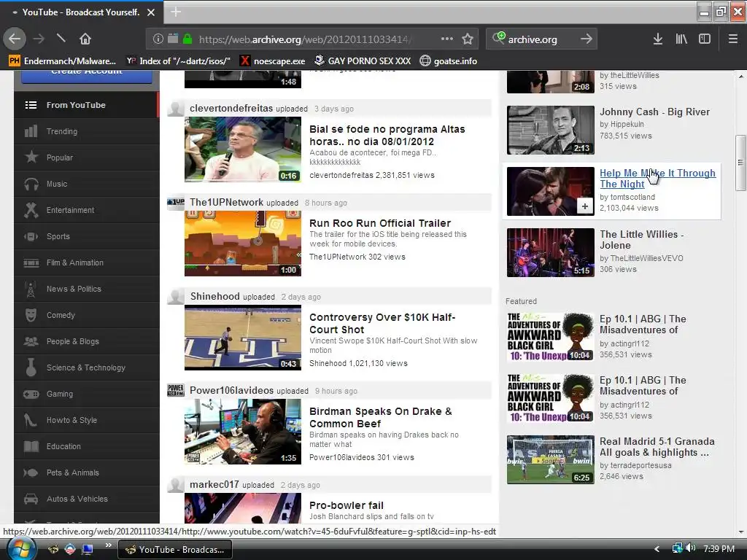Screen dimensions: 747x560
Task: Select Sports category in sidebar
Action: 86,236
